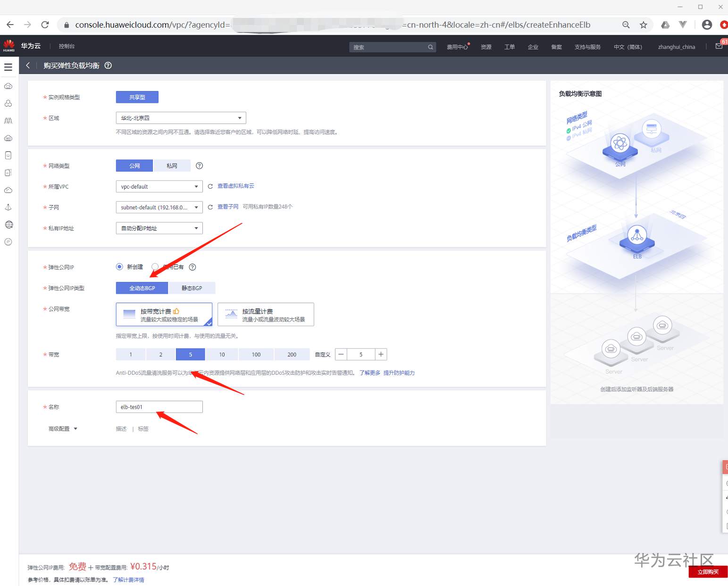This screenshot has width=728, height=586.
Task: Choose 按流量计费 billing option
Action: 266,314
